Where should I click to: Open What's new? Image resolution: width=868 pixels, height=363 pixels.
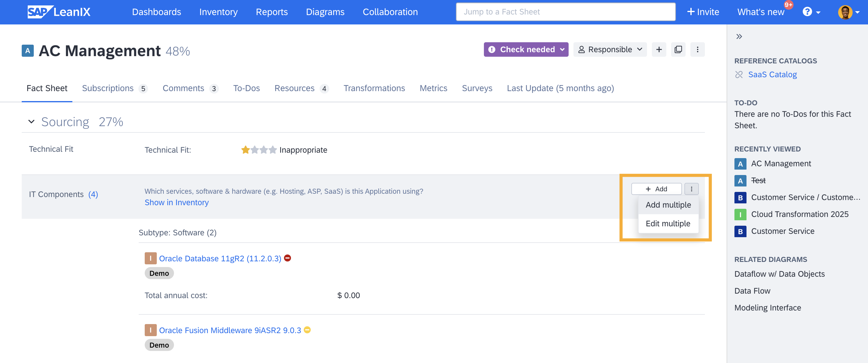[x=761, y=12]
